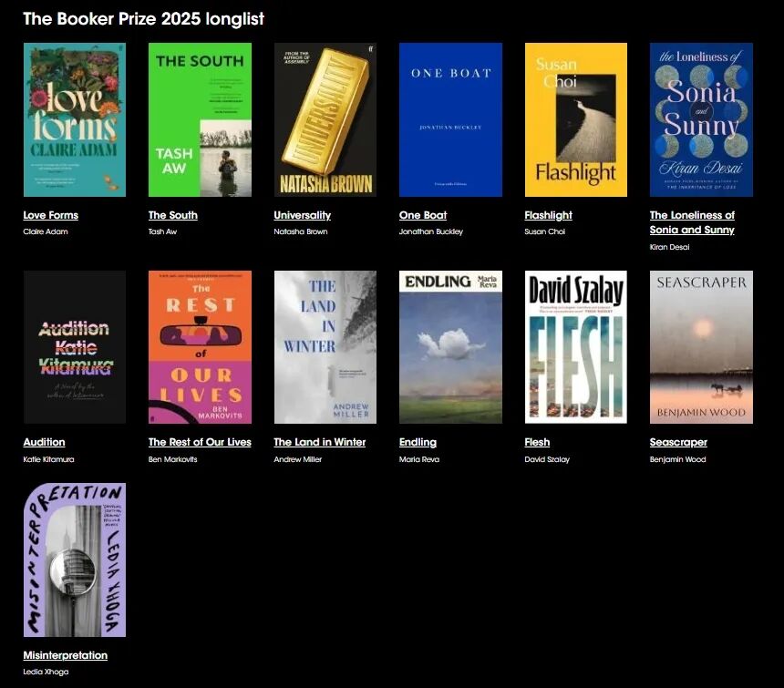Screen dimensions: 784x688
Task: Click the Seascraper book cover
Action: click(x=701, y=346)
